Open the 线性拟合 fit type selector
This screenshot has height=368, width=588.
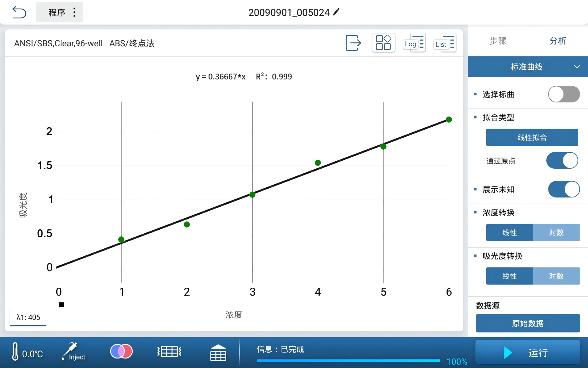coord(532,137)
